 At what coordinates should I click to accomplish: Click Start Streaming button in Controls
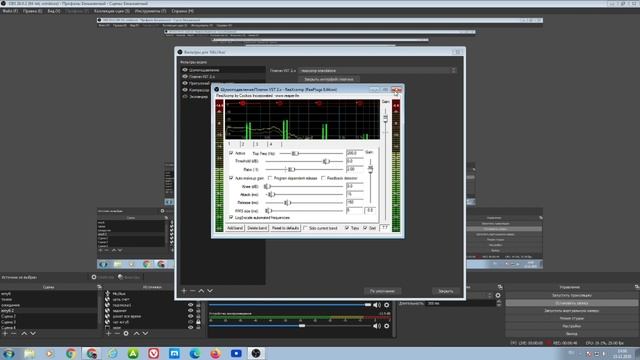coord(571,295)
